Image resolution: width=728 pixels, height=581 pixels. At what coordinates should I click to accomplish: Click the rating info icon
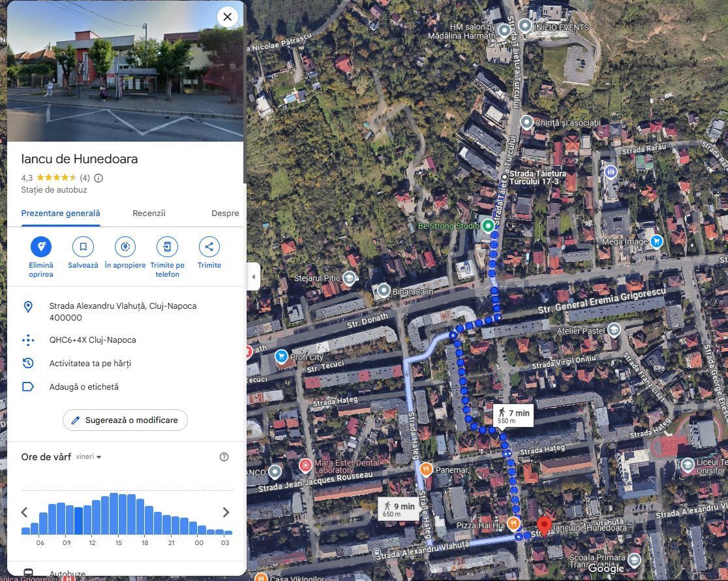tap(99, 178)
